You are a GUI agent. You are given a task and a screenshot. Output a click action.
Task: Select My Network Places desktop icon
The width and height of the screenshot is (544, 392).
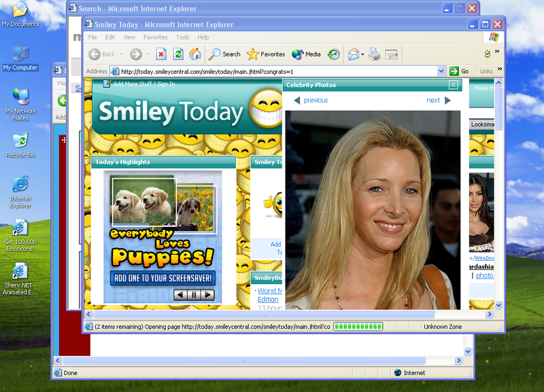[20, 105]
